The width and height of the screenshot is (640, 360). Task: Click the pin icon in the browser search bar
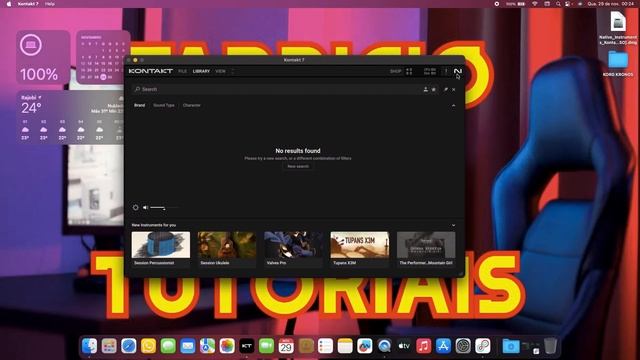click(x=446, y=89)
